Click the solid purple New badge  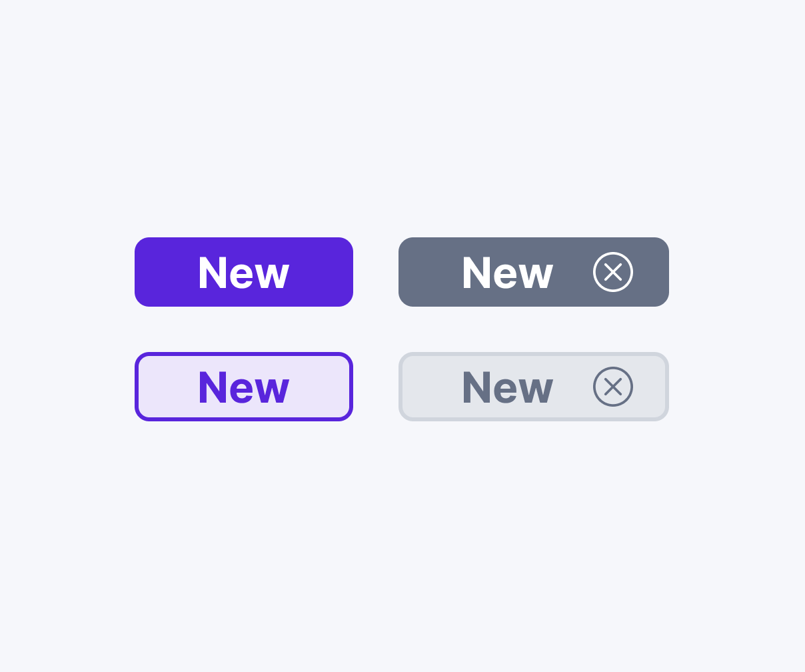243,272
